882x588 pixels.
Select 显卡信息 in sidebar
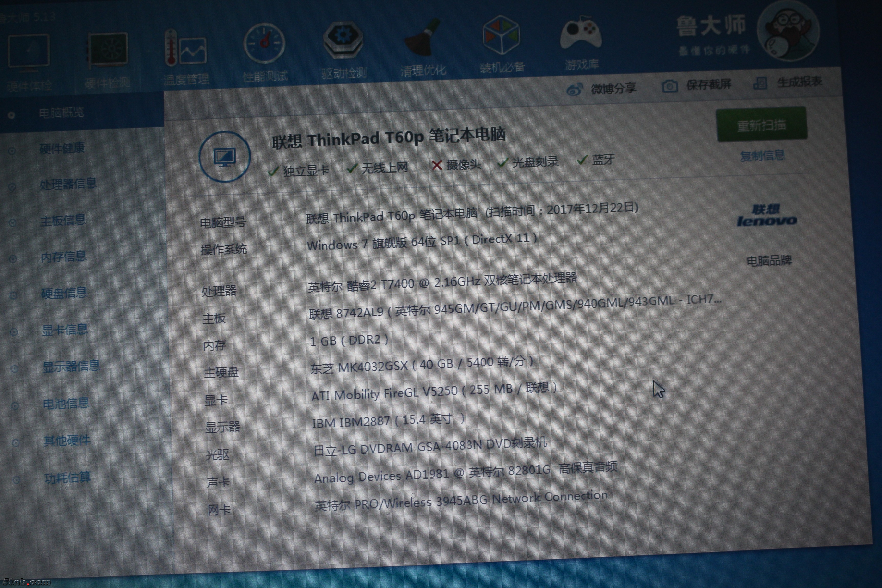point(65,330)
